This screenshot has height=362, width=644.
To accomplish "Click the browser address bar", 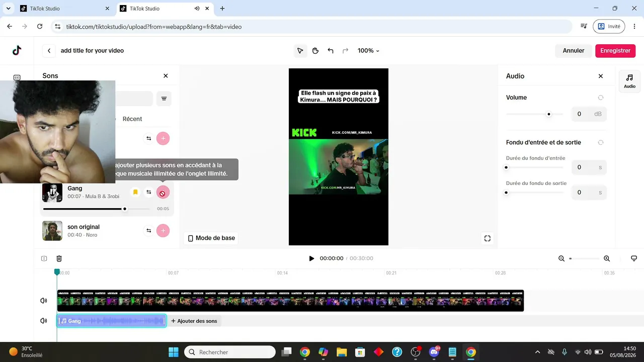I will pos(311,26).
